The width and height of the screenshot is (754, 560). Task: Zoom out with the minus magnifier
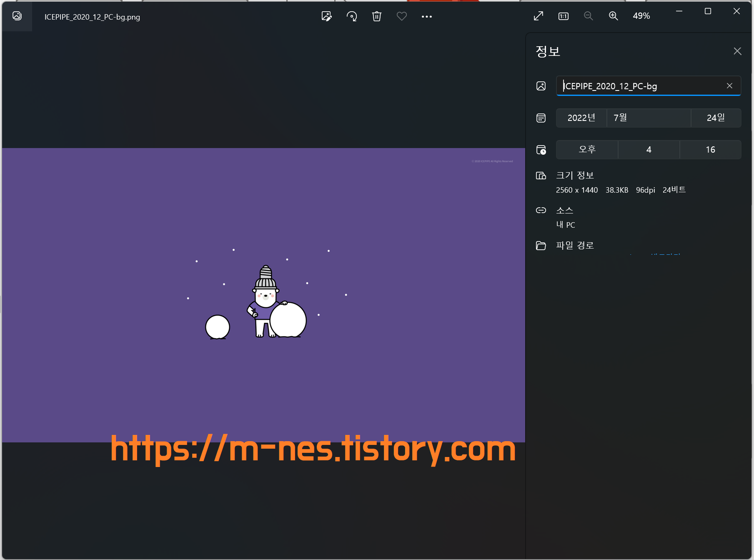[588, 16]
